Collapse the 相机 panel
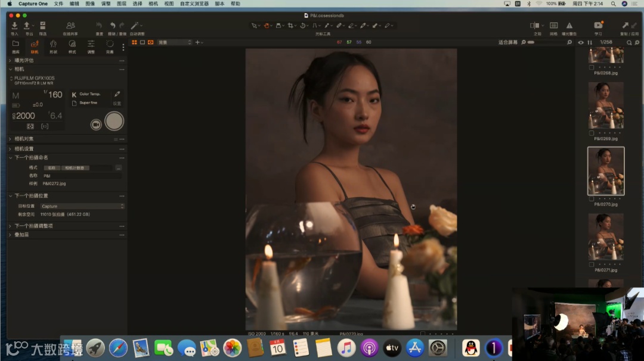This screenshot has width=644, height=361. (x=10, y=69)
